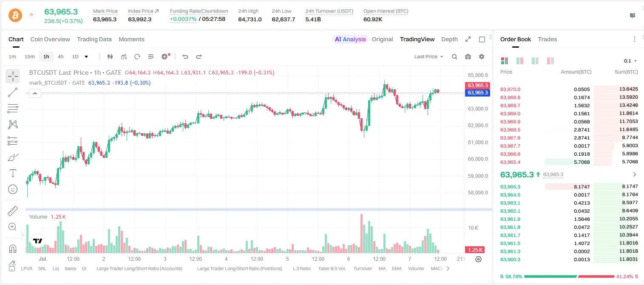Select the crosshair cursor tool
The image size is (644, 285).
coord(13,76)
